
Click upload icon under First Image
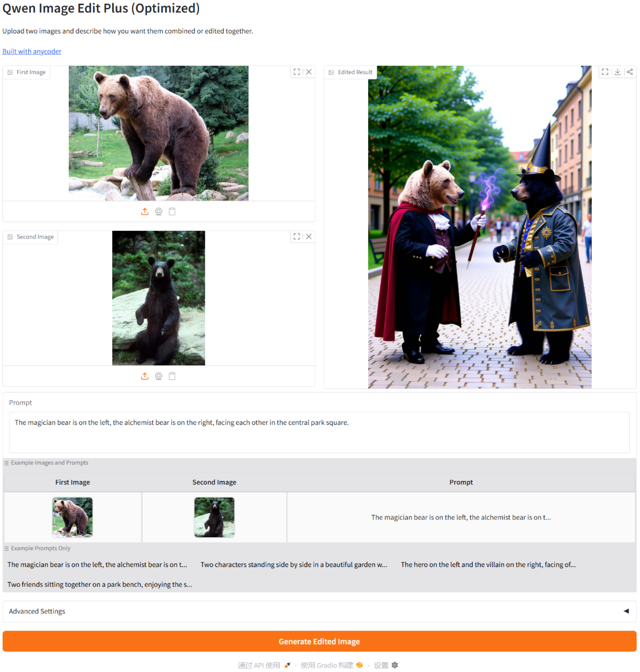pos(145,211)
